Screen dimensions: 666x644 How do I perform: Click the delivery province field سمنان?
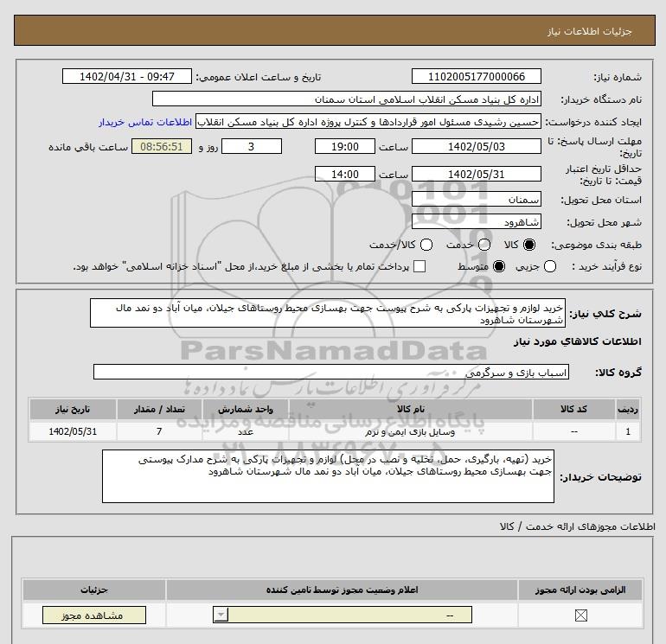(x=476, y=199)
